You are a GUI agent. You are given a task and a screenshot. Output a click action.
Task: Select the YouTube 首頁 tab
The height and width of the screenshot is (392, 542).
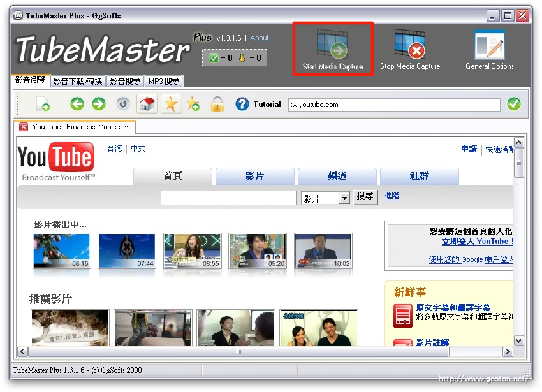[x=173, y=177]
